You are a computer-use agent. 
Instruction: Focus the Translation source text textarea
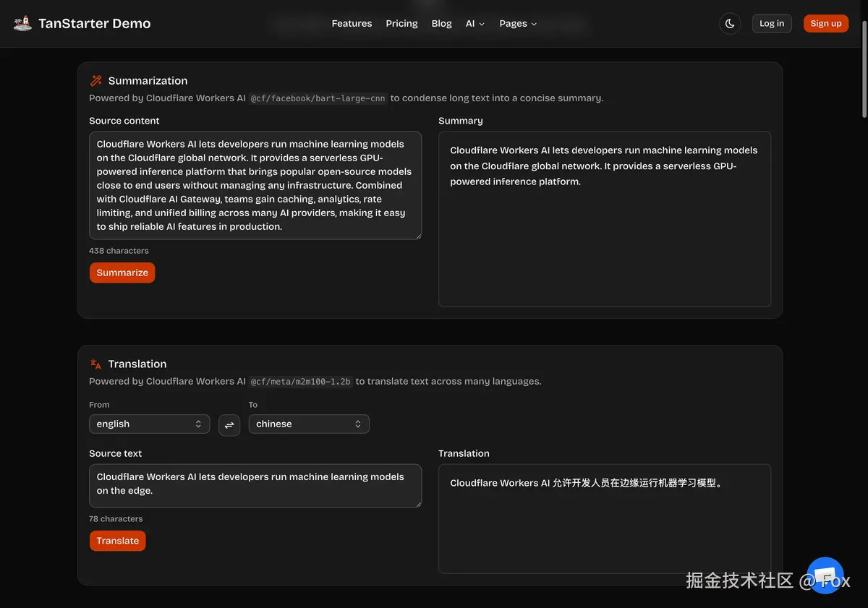tap(255, 486)
